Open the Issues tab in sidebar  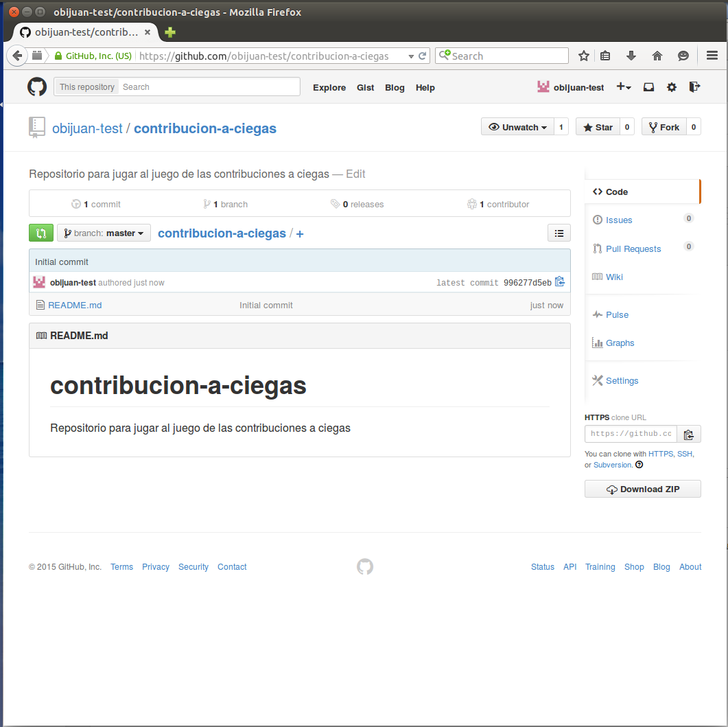pyautogui.click(x=619, y=220)
